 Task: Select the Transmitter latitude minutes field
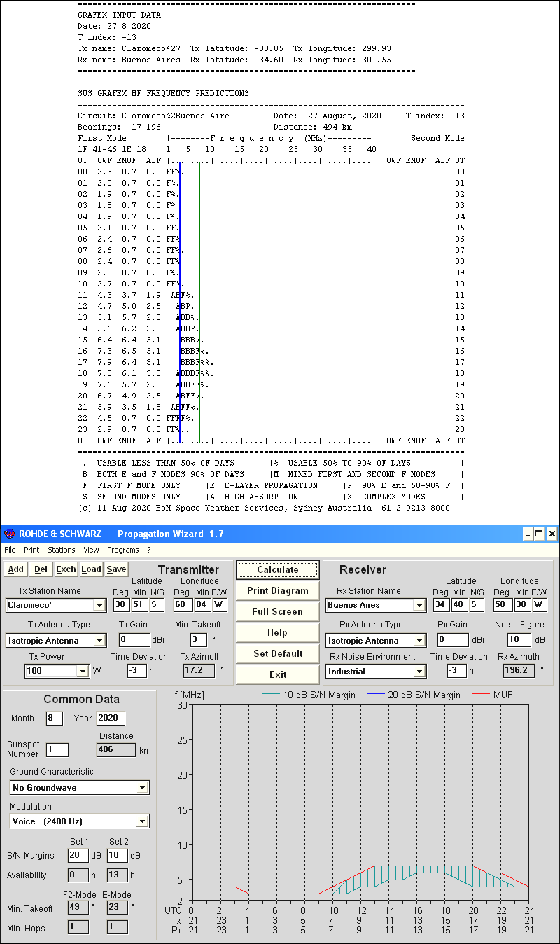pos(139,604)
